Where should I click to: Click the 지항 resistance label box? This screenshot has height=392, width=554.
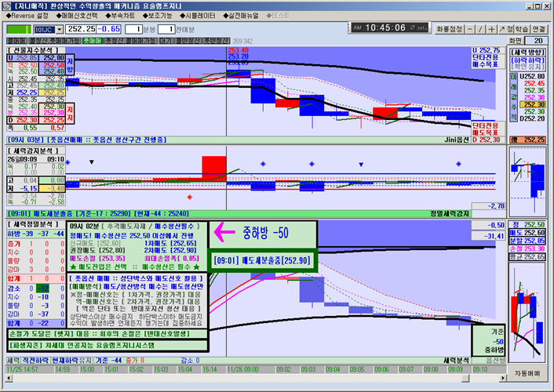(x=70, y=64)
